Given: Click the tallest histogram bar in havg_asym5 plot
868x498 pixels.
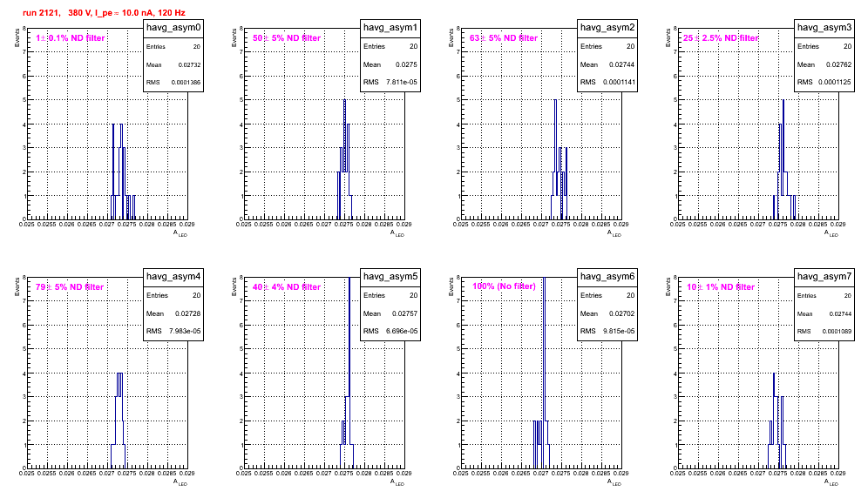Looking at the screenshot, I should point(349,373).
